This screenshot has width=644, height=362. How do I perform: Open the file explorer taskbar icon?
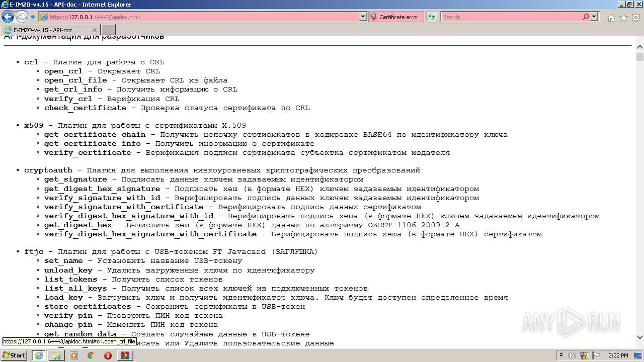(56, 355)
